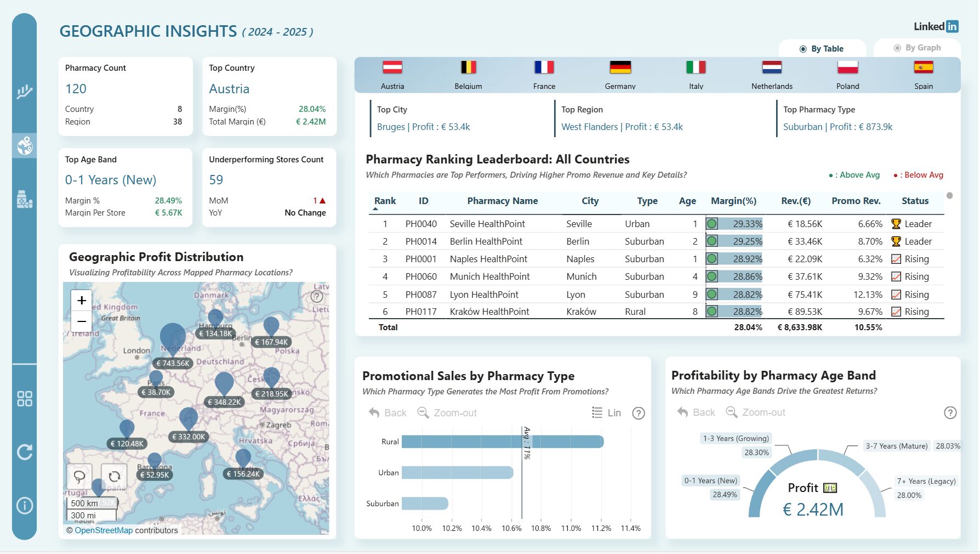
Task: Click the map lasso selection tool
Action: 80,476
